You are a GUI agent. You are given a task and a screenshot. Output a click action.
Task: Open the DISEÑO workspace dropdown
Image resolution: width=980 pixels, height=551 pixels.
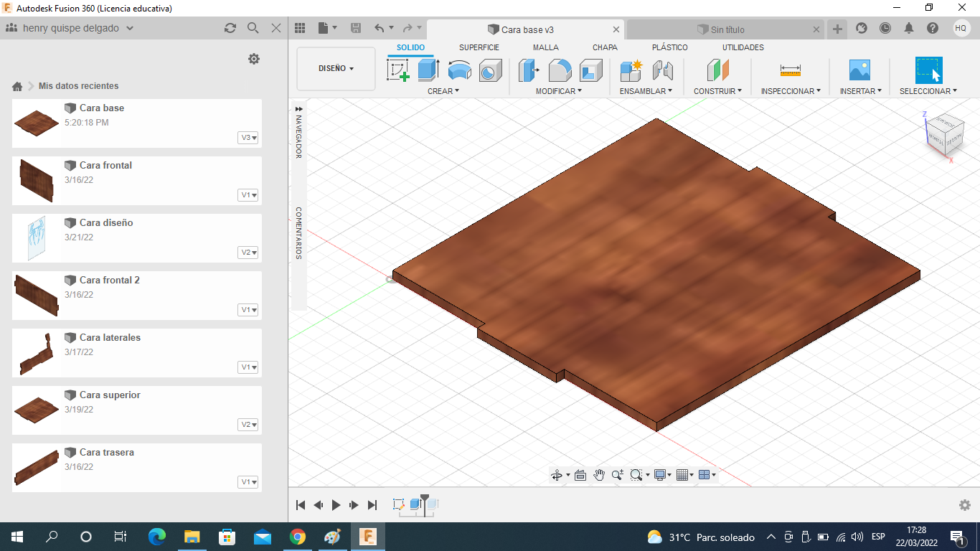336,69
